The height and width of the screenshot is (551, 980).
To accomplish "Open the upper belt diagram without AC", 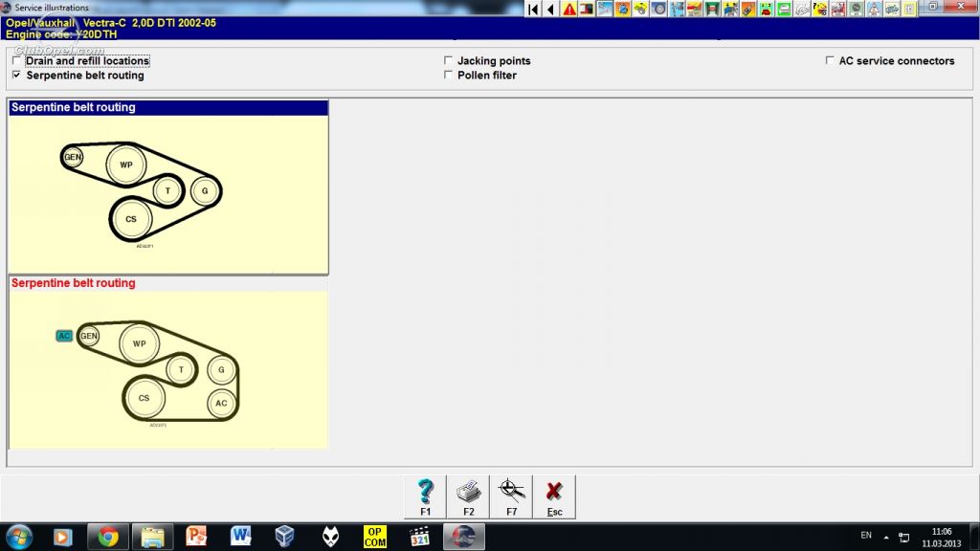I will tap(168, 194).
